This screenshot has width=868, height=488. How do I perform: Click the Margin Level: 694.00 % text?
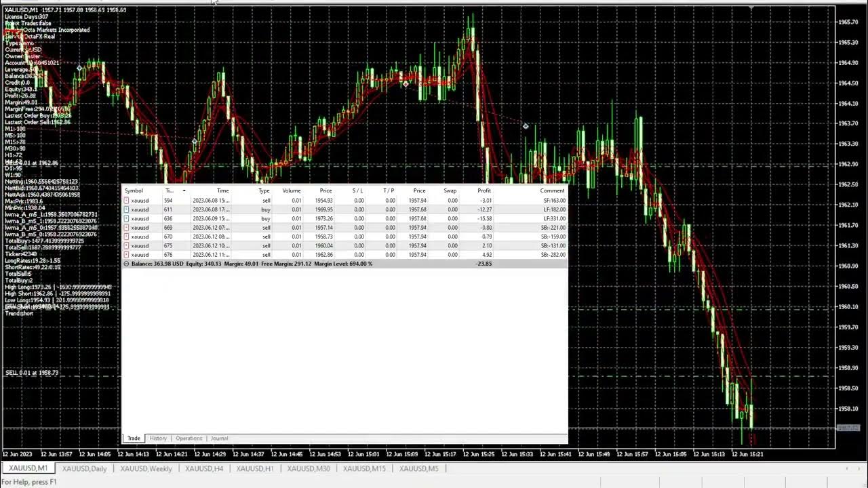343,264
